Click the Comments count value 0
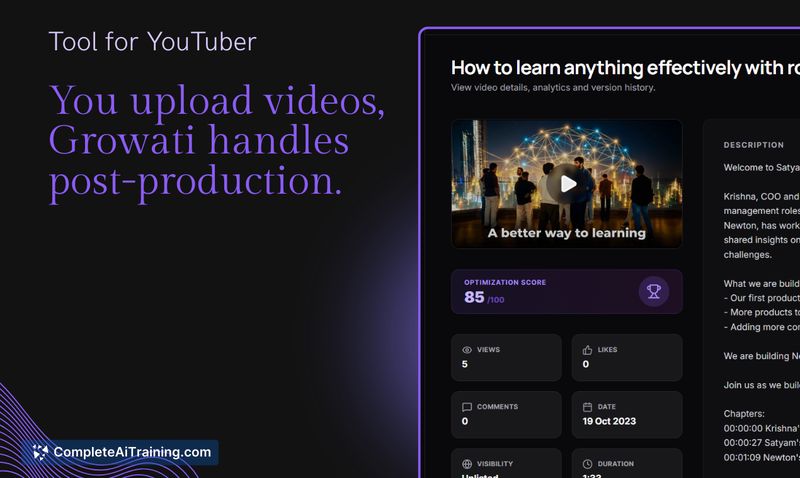Viewport: 800px width, 478px height. tap(464, 421)
